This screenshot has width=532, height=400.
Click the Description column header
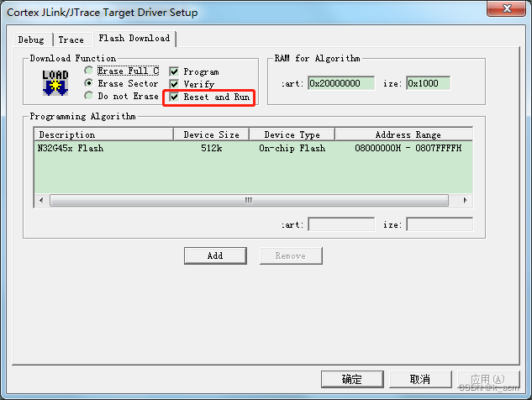pyautogui.click(x=104, y=134)
